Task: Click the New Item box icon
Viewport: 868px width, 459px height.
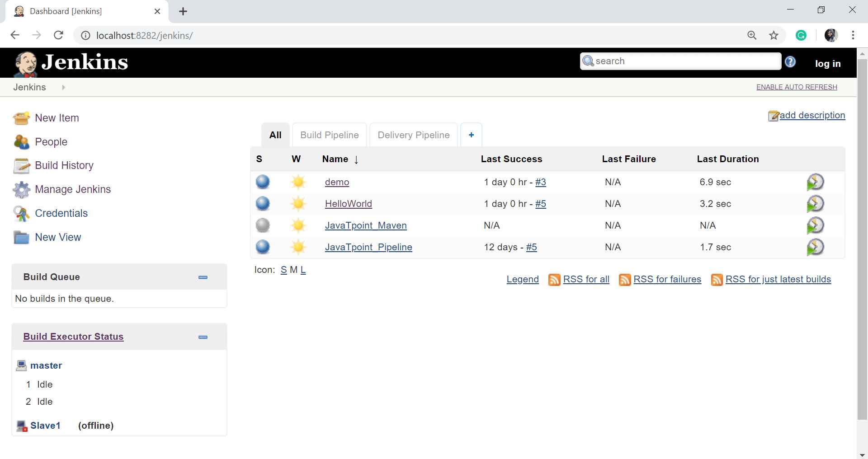Action: 21,118
